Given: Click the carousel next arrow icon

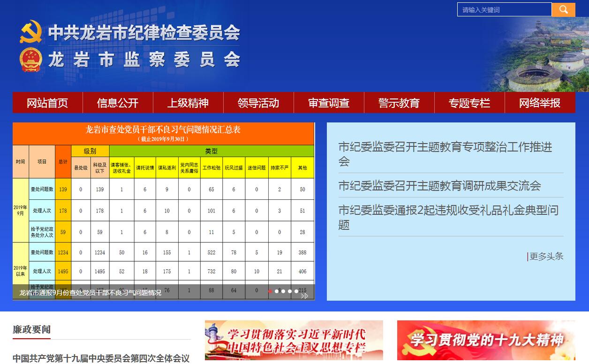Looking at the screenshot, I should tap(305, 296).
